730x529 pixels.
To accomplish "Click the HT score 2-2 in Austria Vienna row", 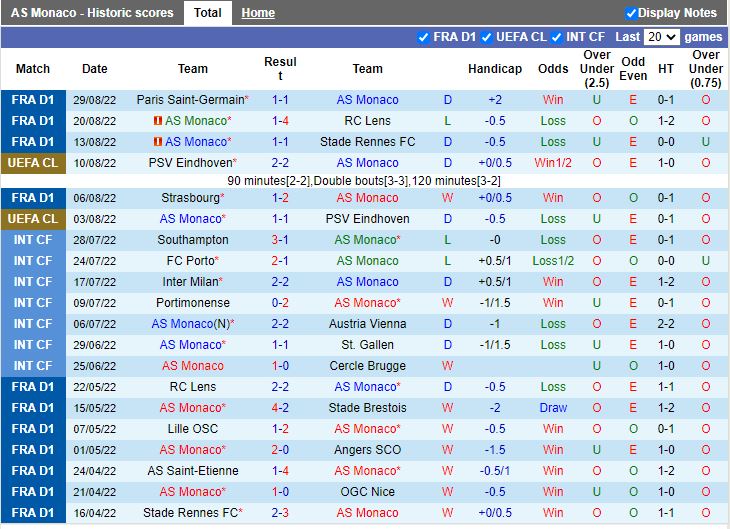I will coord(666,323).
